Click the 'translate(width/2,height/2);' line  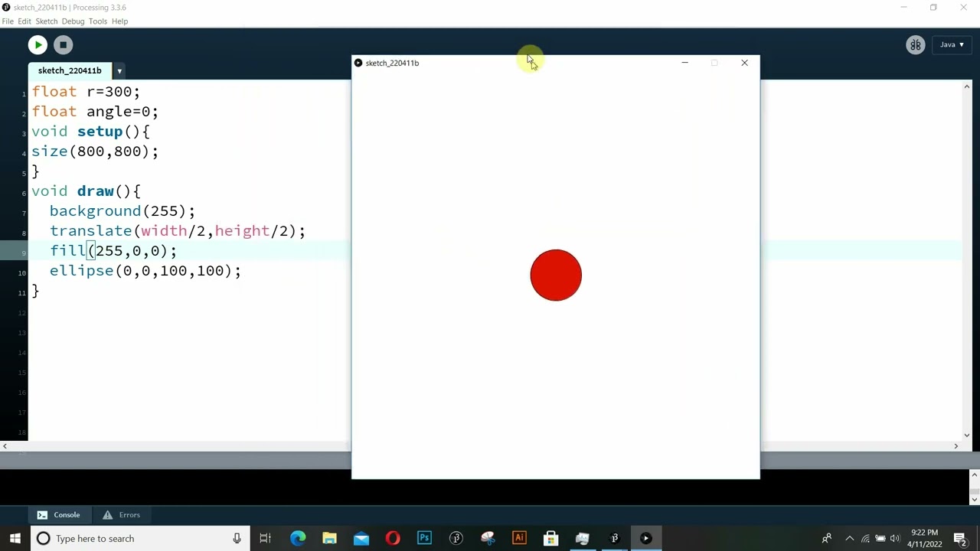(x=178, y=231)
